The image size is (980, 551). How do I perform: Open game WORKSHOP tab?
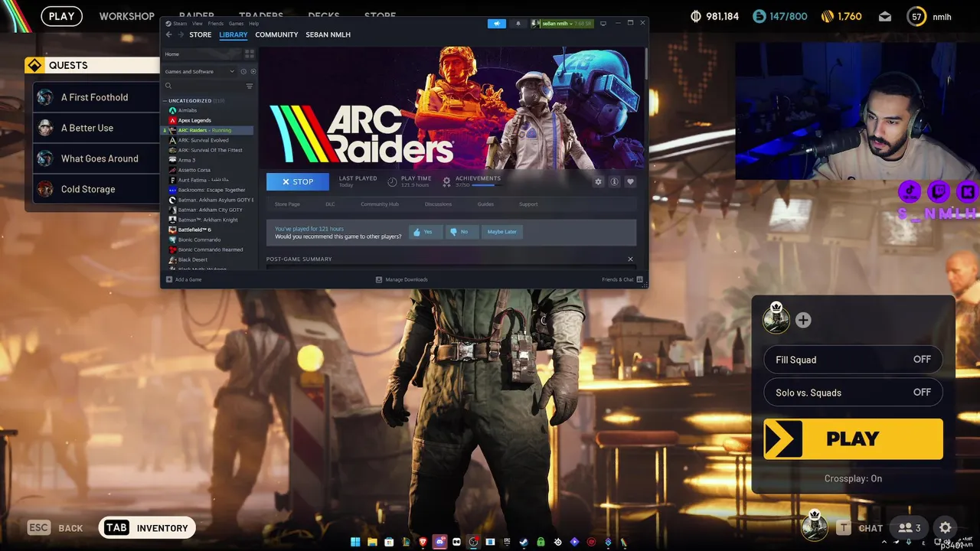click(127, 16)
